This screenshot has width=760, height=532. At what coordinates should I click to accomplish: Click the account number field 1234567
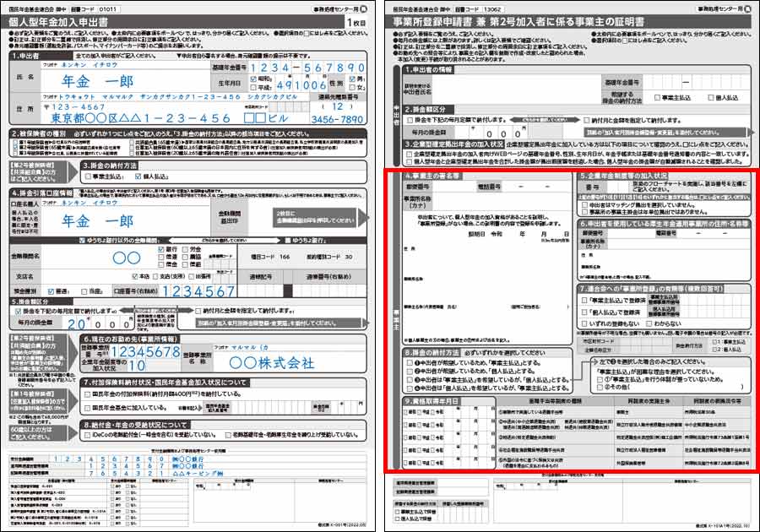[x=198, y=290]
